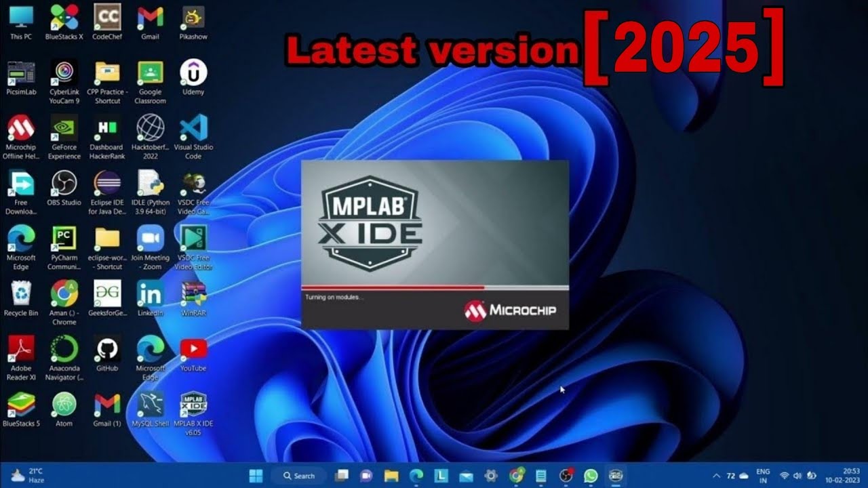Open the WinRAR desktop shortcut
868x488 pixels.
193,299
